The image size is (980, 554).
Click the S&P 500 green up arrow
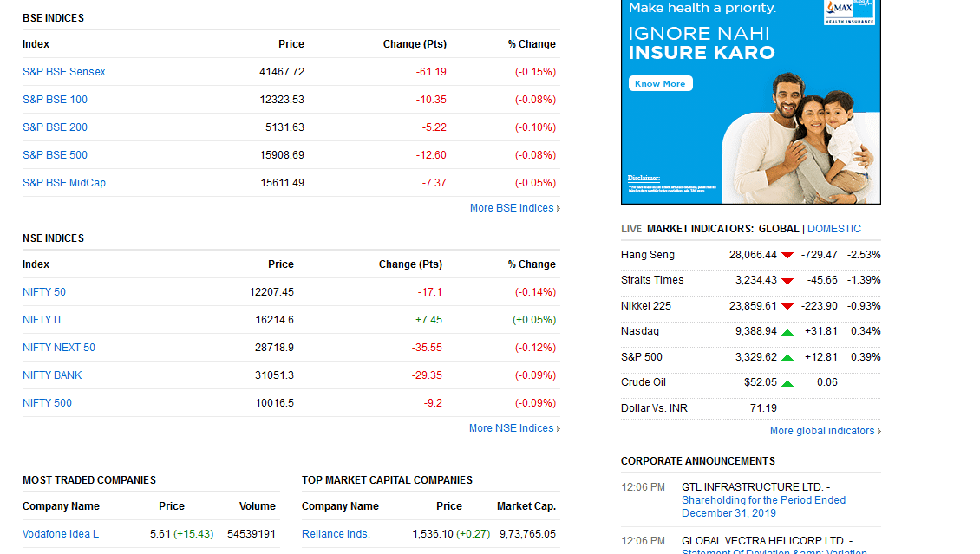coord(787,357)
